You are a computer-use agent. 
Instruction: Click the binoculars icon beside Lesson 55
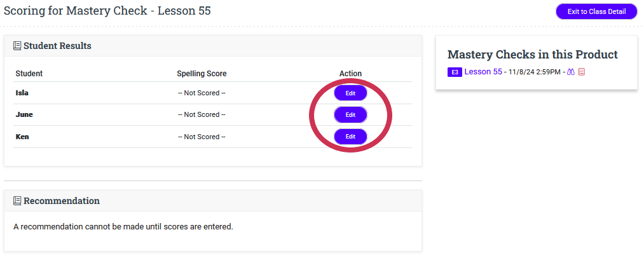pos(571,72)
